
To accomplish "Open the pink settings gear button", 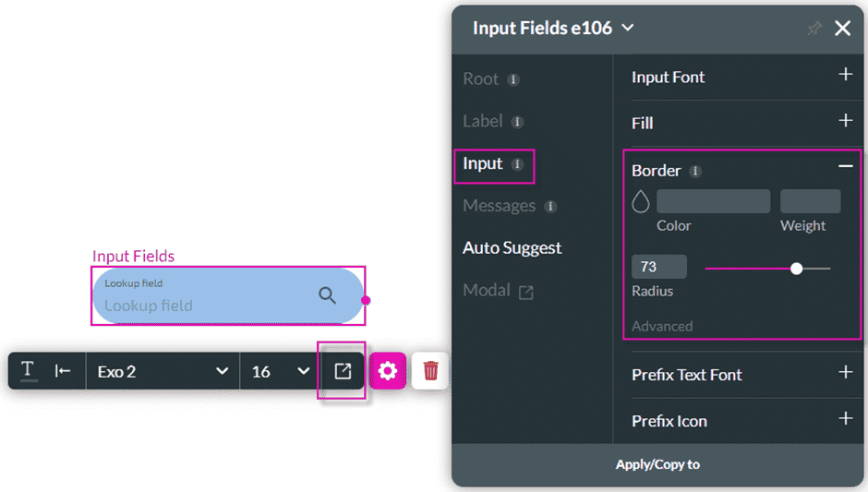I will tap(388, 371).
